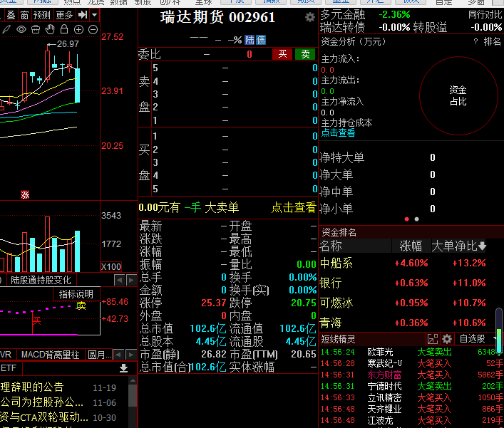The image size is (504, 428).
Task: Select the red pagination dot
Action: coord(406,219)
